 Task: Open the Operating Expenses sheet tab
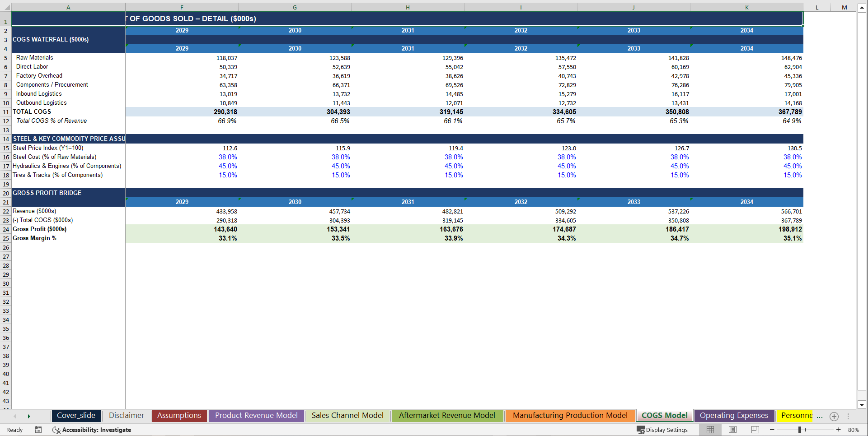pos(734,415)
